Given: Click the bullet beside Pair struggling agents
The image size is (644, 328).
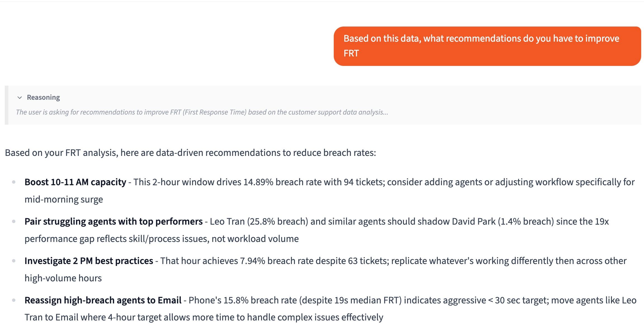Looking at the screenshot, I should [14, 221].
